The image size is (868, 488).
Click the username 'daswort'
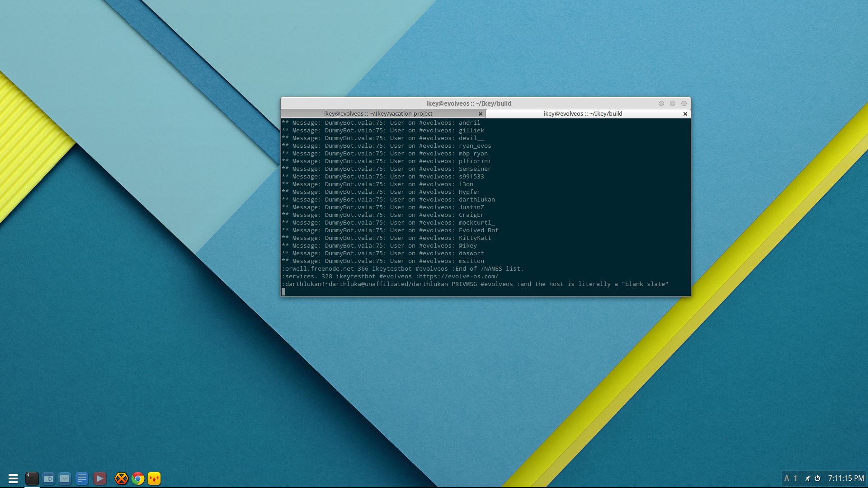471,253
